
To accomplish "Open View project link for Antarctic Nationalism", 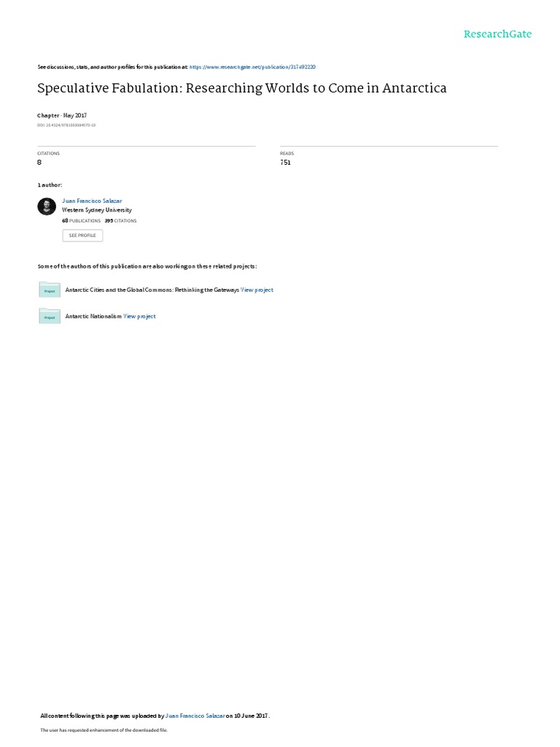I will point(139,317).
